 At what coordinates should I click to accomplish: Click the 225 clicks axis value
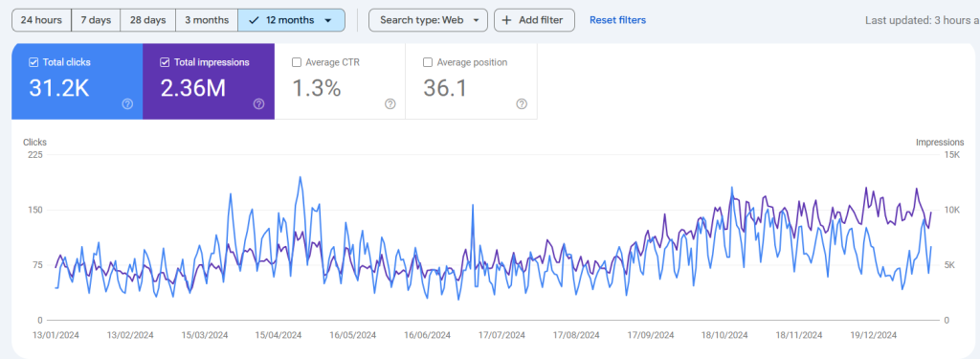coord(35,155)
